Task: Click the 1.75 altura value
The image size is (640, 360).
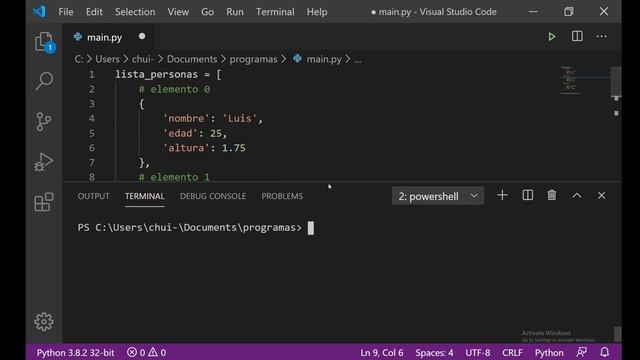Action: 233,148
